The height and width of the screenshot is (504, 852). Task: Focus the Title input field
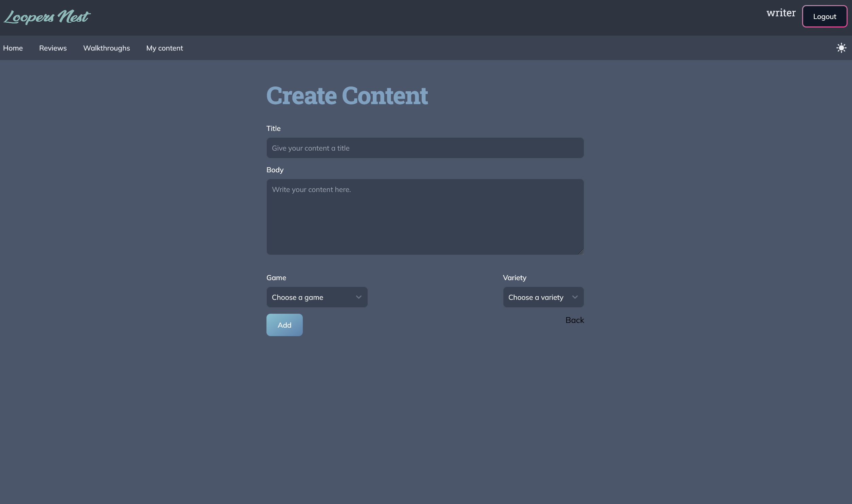pyautogui.click(x=425, y=148)
